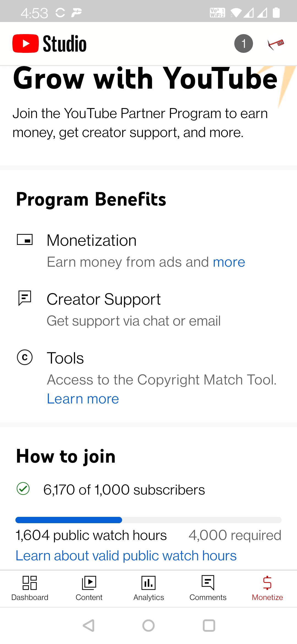Open the channel profile avatar
297x644 pixels.
(276, 43)
